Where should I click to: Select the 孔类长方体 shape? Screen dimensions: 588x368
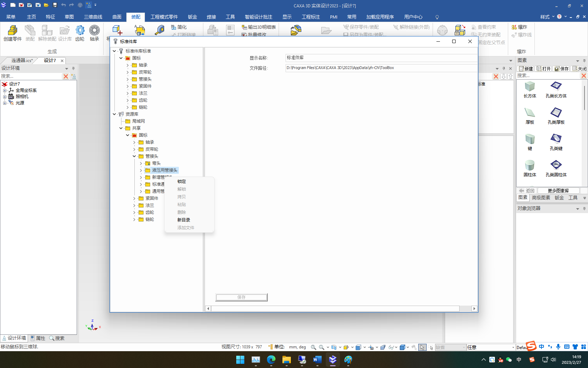coord(556,90)
